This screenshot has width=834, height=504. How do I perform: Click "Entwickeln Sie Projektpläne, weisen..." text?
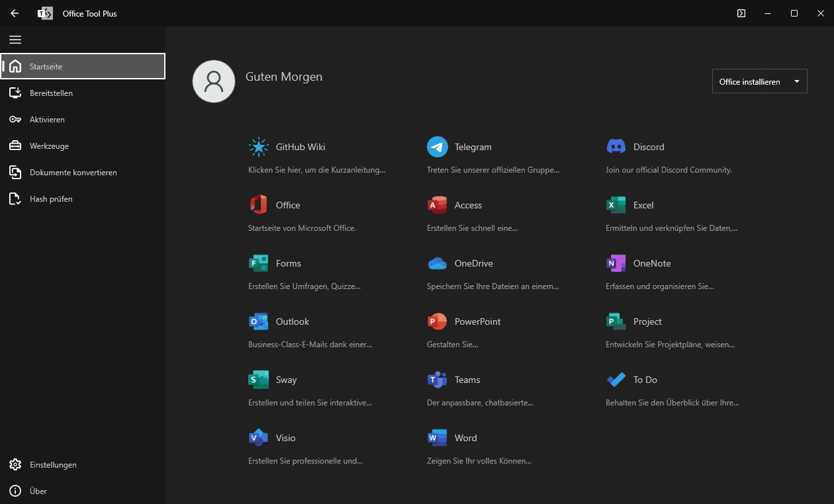coord(670,345)
